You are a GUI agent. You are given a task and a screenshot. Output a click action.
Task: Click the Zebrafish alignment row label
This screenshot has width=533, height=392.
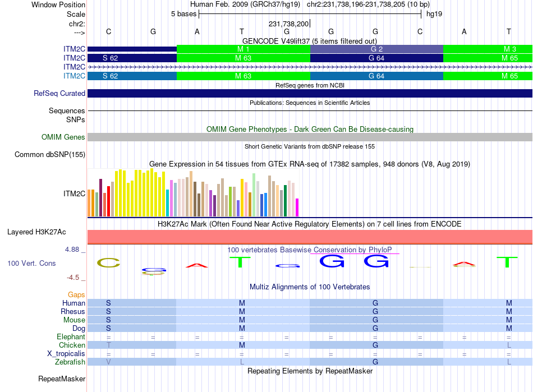(x=70, y=362)
